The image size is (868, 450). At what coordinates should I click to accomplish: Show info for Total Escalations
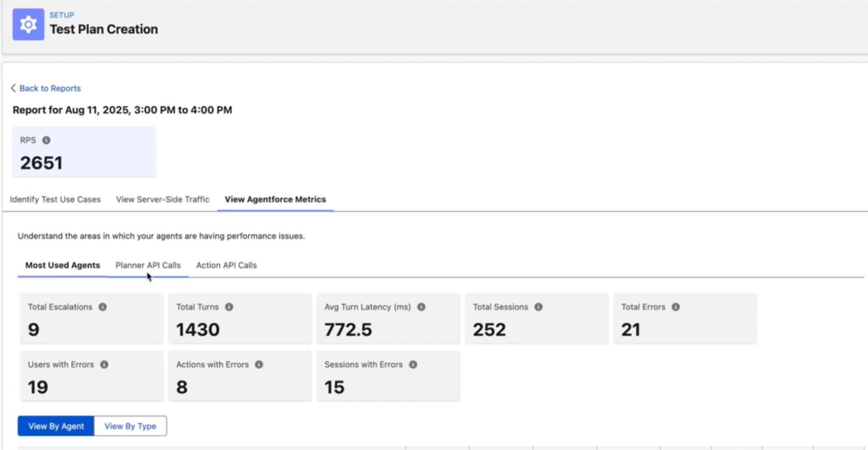click(103, 307)
